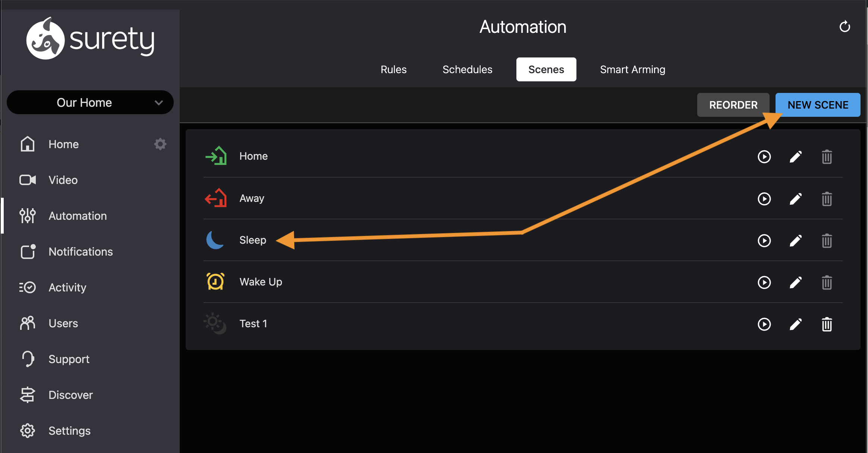Play the Test 1 scene
The height and width of the screenshot is (453, 868).
(x=764, y=324)
